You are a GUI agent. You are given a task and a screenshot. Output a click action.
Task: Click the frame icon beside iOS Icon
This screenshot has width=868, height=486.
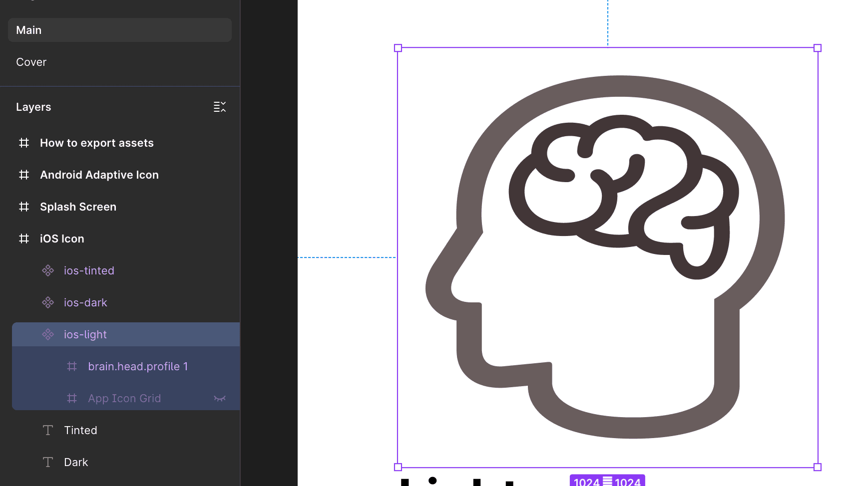(24, 239)
